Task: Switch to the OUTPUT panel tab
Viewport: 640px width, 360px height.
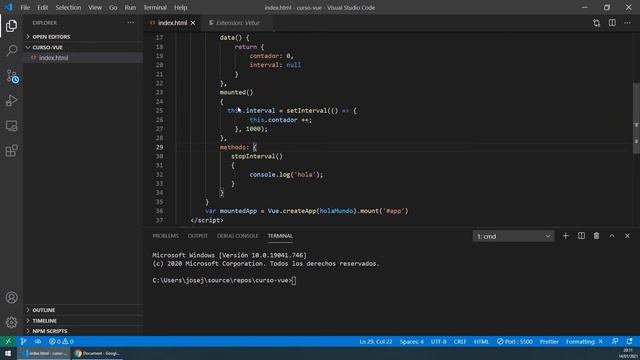Action: (x=198, y=236)
